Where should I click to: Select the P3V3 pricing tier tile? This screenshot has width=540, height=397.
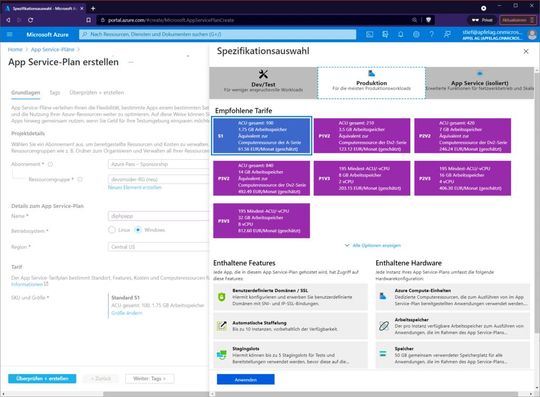coord(261,221)
